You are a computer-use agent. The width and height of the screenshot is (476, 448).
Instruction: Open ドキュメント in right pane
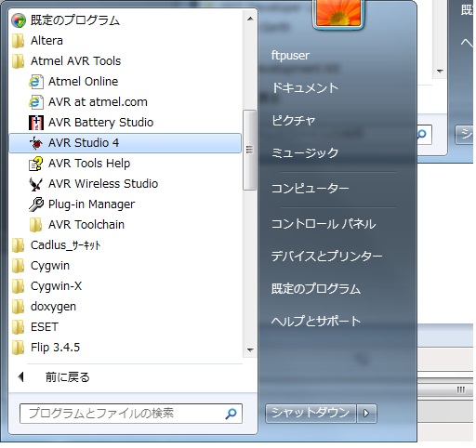305,88
